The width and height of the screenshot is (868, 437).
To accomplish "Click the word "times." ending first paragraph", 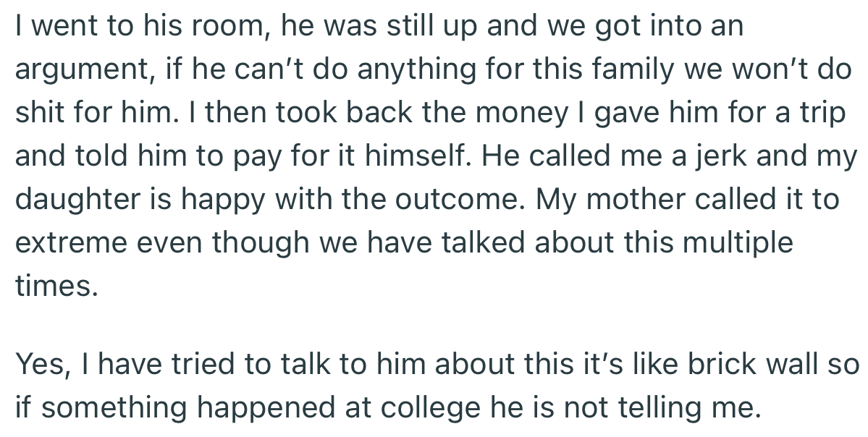I will [x=56, y=285].
